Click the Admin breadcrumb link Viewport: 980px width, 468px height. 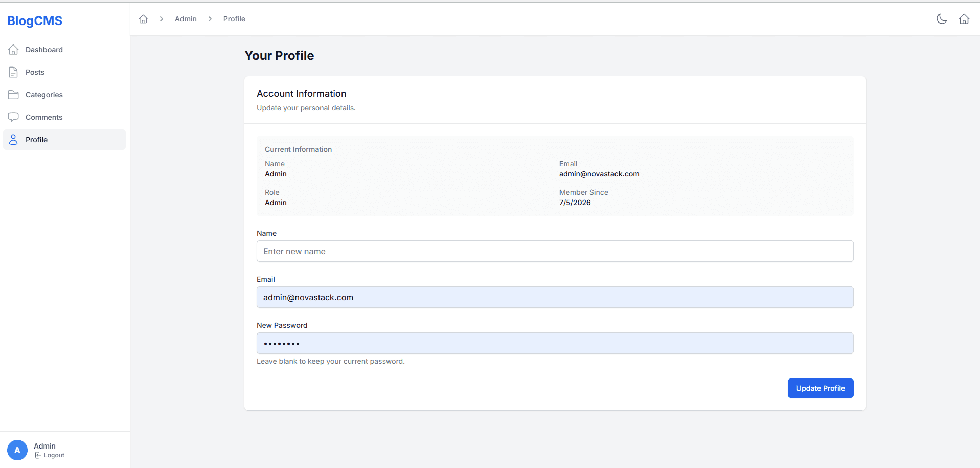(x=186, y=19)
